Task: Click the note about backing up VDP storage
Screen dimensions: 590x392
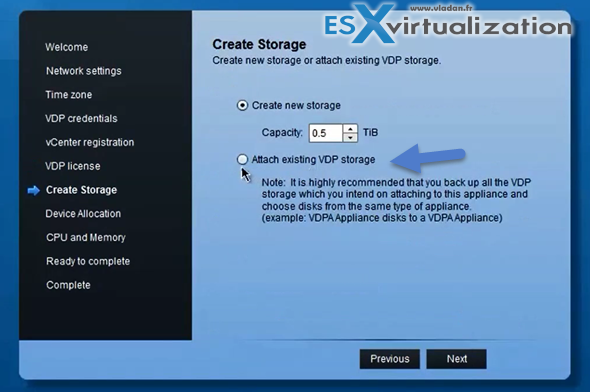Action: click(x=396, y=200)
